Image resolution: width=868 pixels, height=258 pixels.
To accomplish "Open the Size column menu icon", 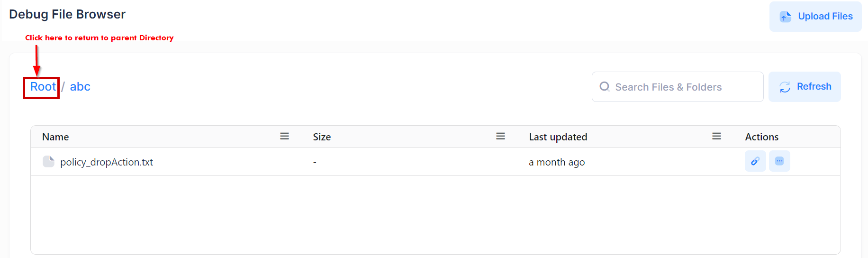I will click(500, 137).
